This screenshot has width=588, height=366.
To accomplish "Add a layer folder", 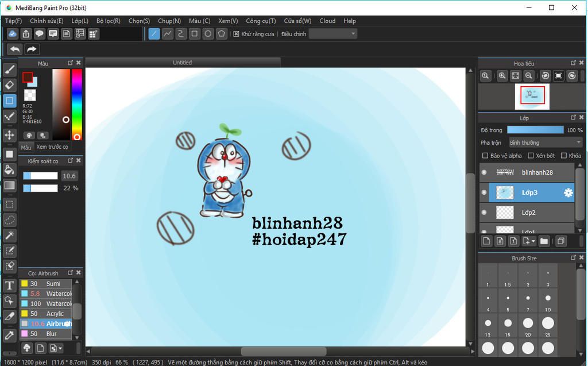I will [544, 241].
